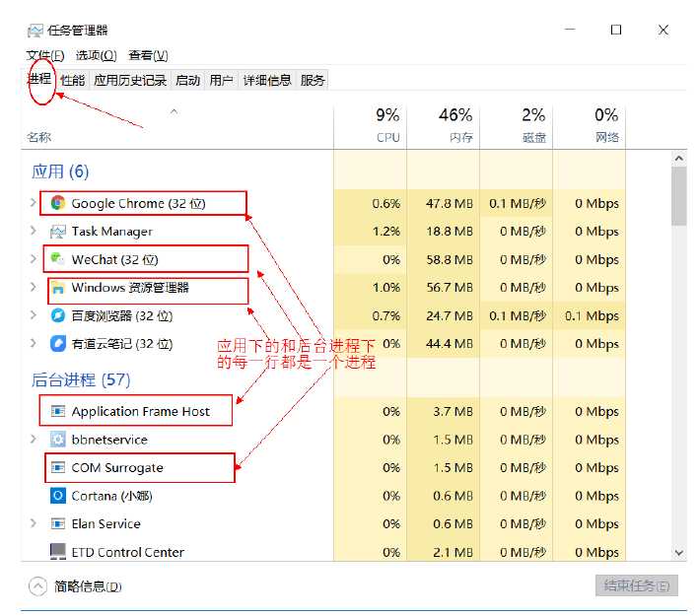Click the 简略信息(D) link

tap(88, 586)
